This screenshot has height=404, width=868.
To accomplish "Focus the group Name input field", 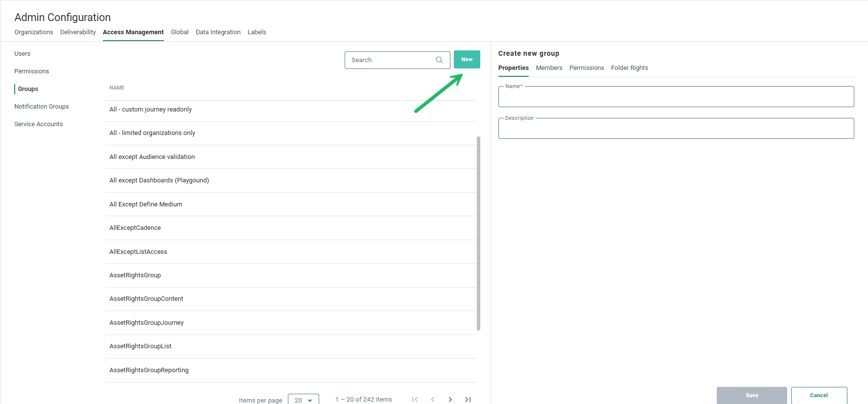I will (676, 97).
